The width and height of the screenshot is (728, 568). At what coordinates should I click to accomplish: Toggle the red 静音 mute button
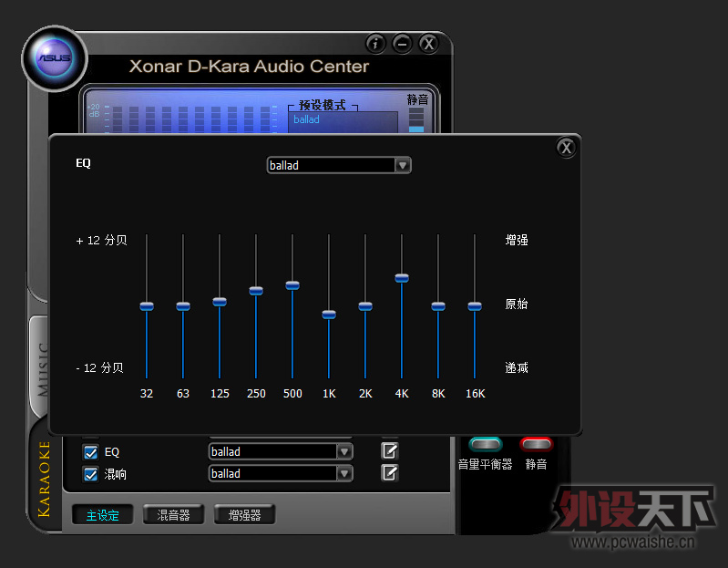click(537, 444)
